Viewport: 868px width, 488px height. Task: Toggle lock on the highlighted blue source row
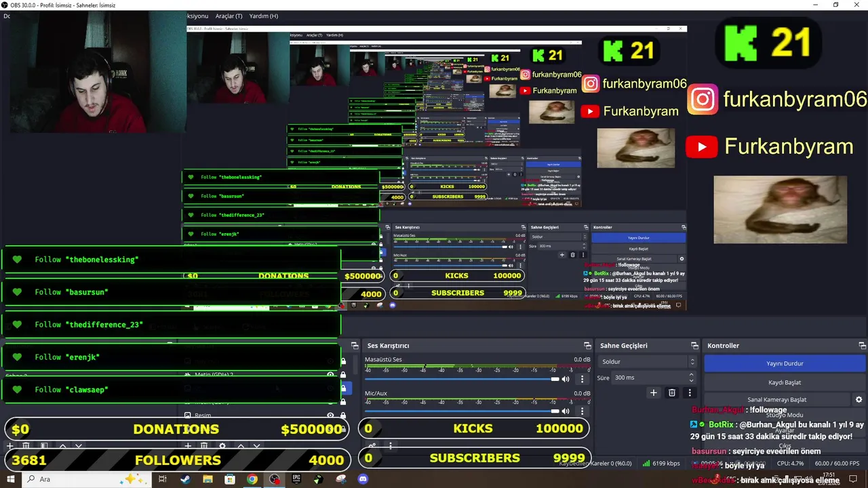pyautogui.click(x=343, y=388)
